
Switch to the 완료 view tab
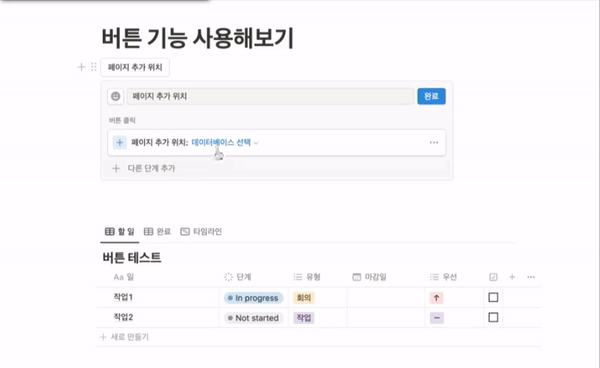[157, 231]
